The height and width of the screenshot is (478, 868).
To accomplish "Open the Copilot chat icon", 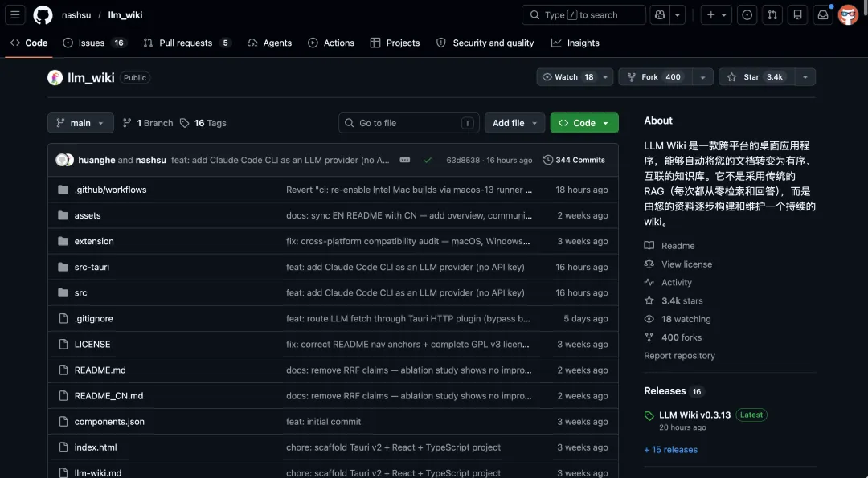I will tap(660, 14).
